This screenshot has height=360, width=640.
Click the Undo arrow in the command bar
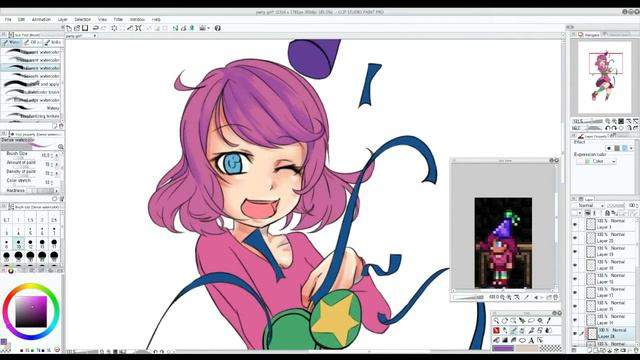click(96, 28)
